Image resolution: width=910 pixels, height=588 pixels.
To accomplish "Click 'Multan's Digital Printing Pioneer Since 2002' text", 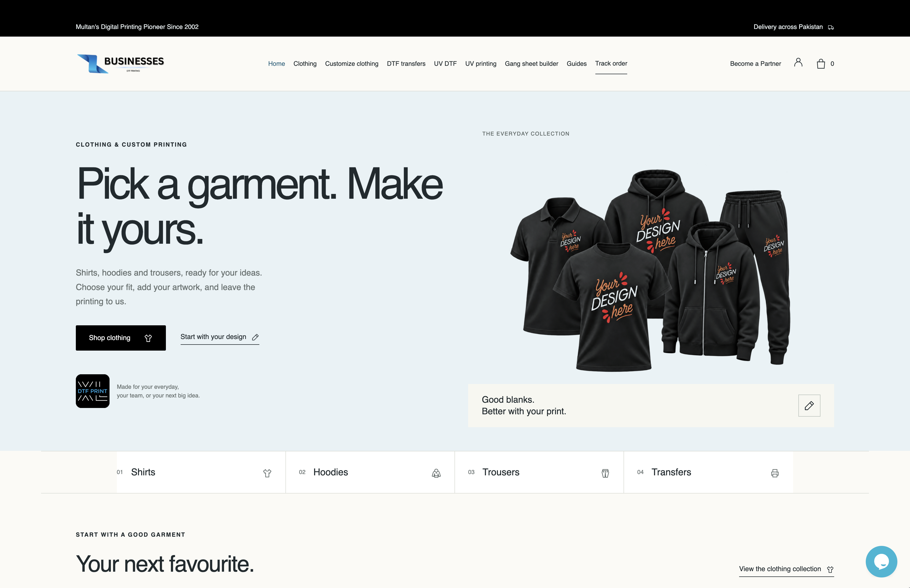I will [x=137, y=27].
